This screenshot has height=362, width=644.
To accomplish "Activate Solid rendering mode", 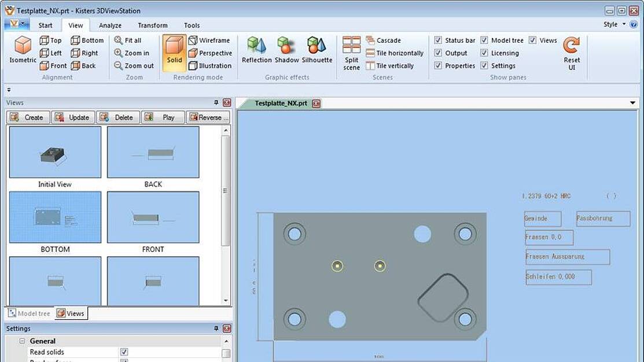I will [x=174, y=53].
